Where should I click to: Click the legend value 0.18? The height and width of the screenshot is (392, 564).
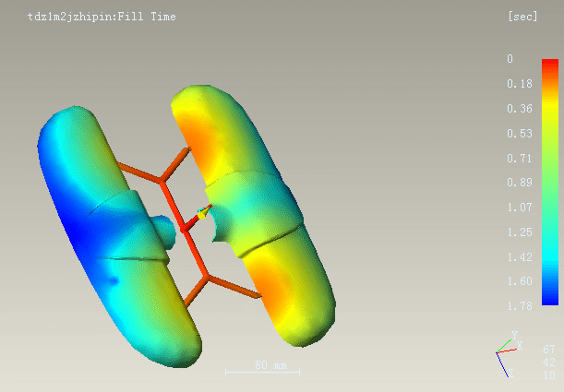(x=520, y=84)
